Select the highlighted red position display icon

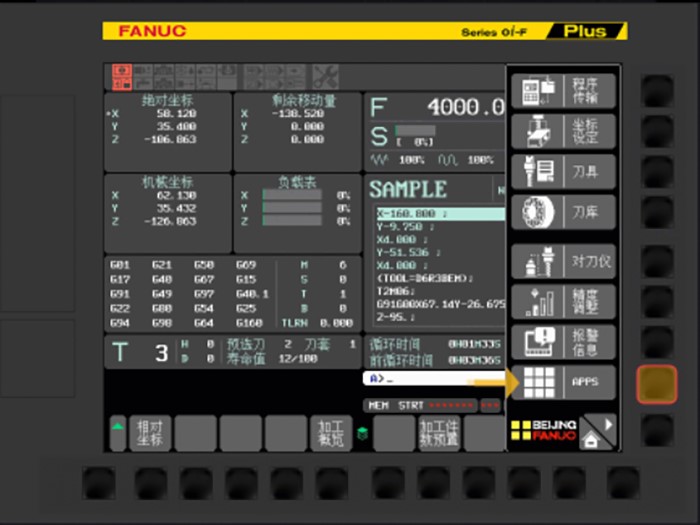(x=121, y=75)
